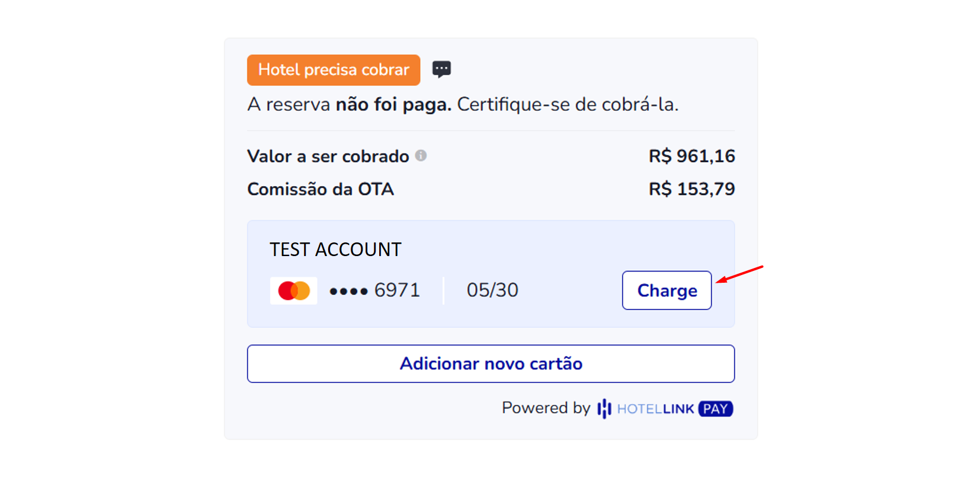The width and height of the screenshot is (980, 492).
Task: Click the orange Hotel precisa cobrar badge
Action: tap(334, 70)
